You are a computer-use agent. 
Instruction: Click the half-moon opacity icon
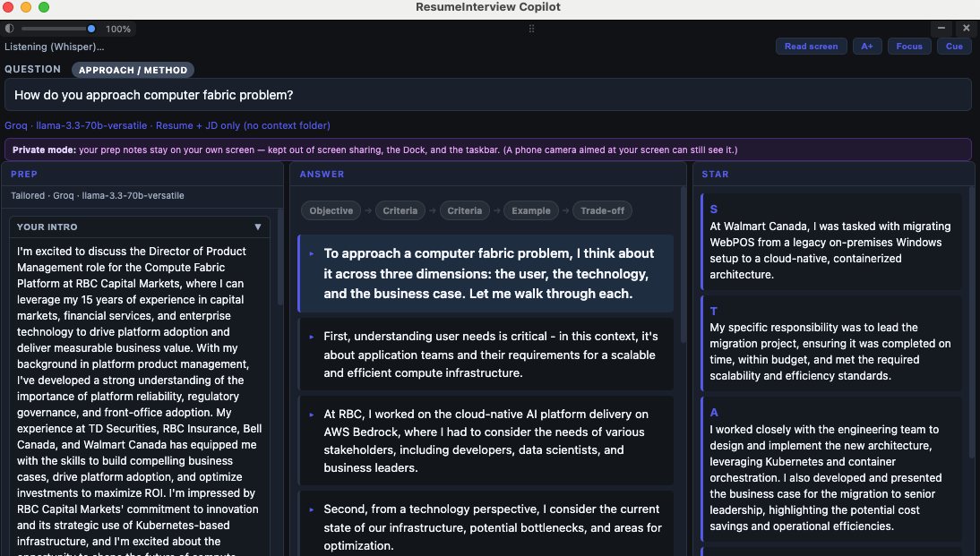[9, 29]
